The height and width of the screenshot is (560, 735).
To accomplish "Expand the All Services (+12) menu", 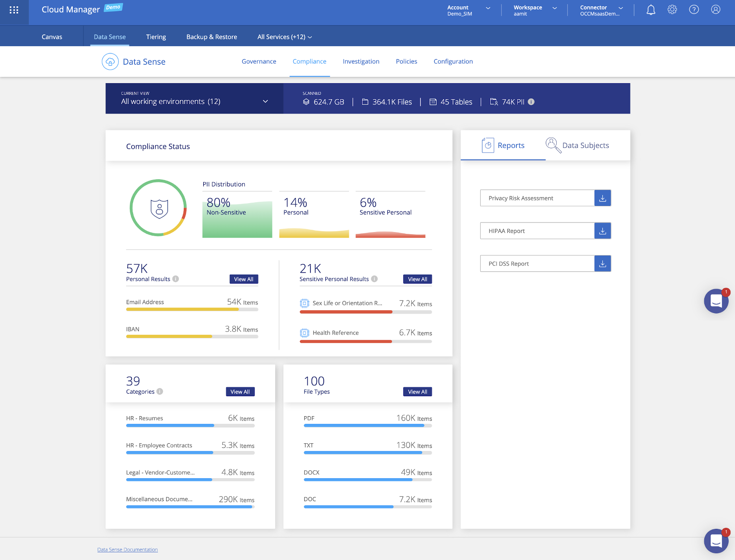I will [x=284, y=37].
